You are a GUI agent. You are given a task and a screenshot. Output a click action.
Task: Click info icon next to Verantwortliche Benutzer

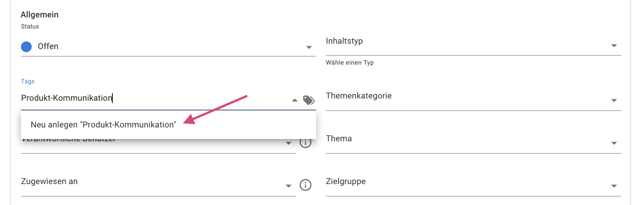(x=305, y=143)
